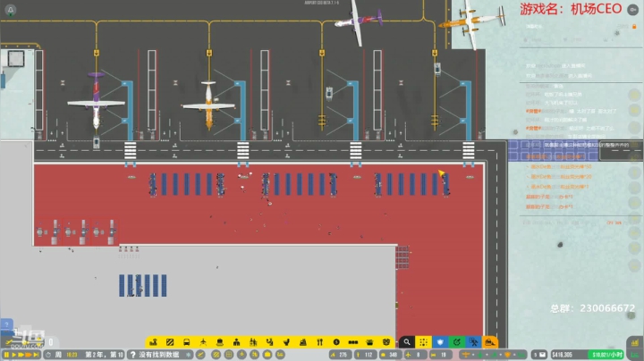This screenshot has height=361, width=644.
Task: Click the stream overlay settings icon top right
Action: click(x=633, y=10)
